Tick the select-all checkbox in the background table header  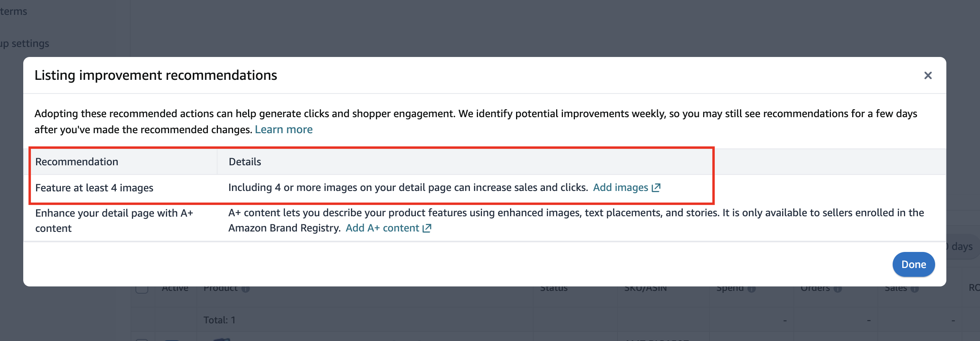tap(142, 288)
